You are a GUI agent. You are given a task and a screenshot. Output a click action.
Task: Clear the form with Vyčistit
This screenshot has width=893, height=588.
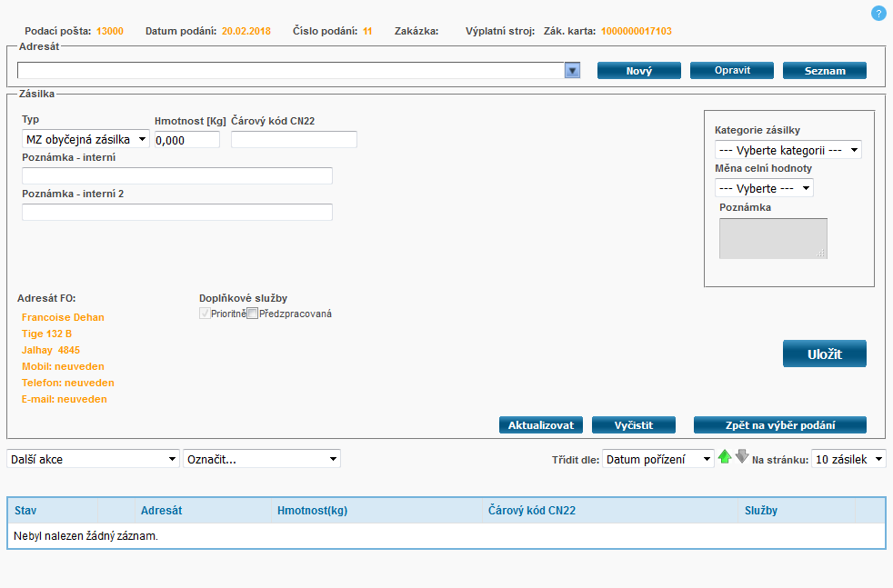click(634, 425)
